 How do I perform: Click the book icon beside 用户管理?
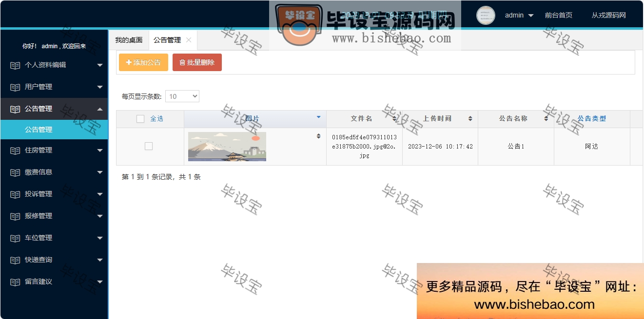tap(15, 87)
